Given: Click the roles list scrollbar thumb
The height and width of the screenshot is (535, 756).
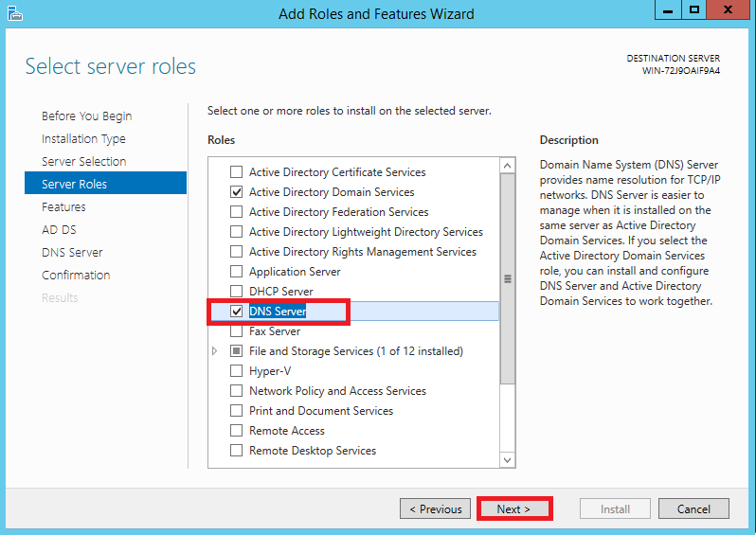Looking at the screenshot, I should [x=507, y=279].
